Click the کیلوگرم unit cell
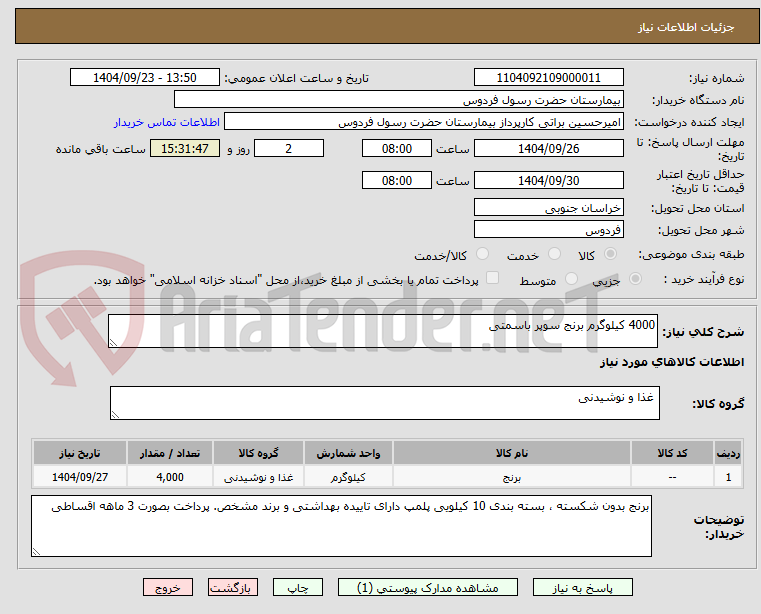This screenshot has width=761, height=614. (348, 477)
